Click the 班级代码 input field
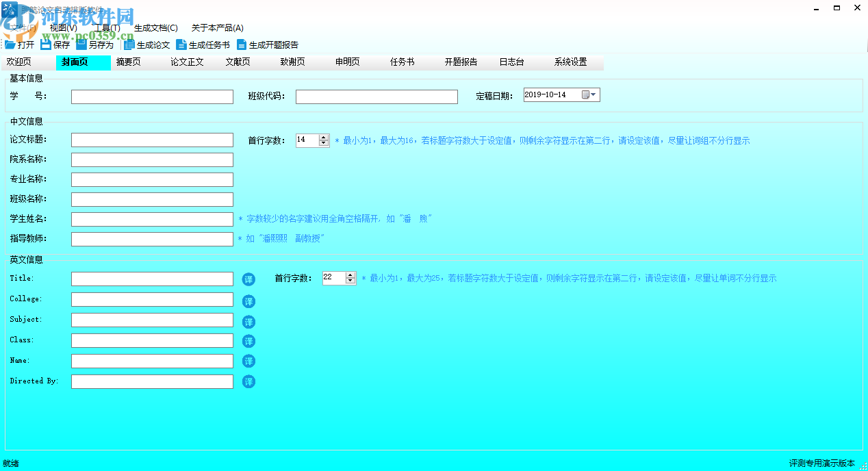The image size is (868, 471). pos(376,97)
